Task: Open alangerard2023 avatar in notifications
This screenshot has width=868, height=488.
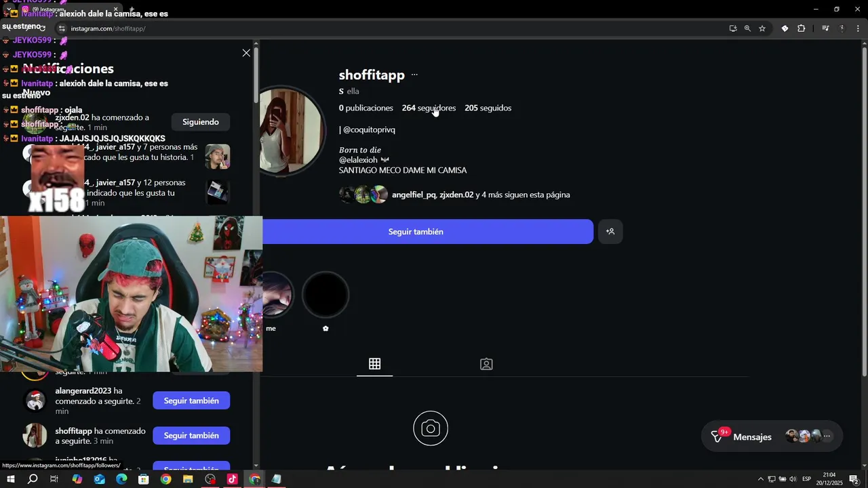Action: [35, 401]
